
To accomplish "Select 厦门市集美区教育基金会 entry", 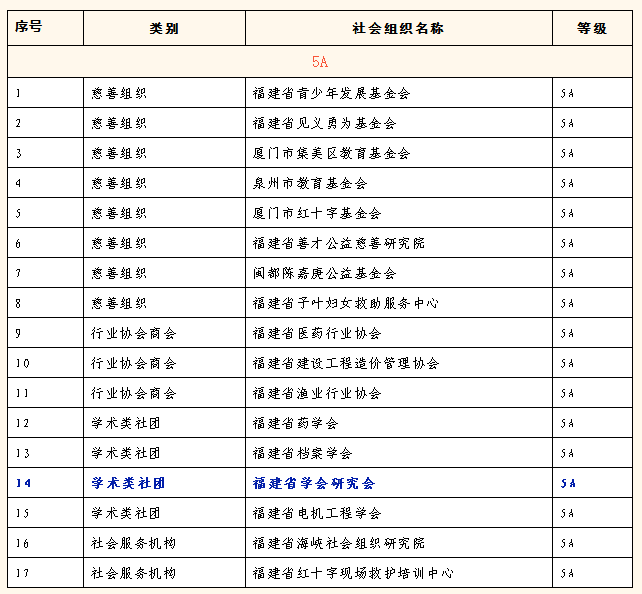I will [331, 153].
